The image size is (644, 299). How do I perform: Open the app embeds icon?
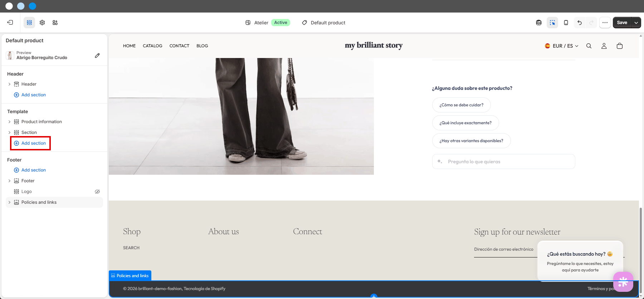55,23
